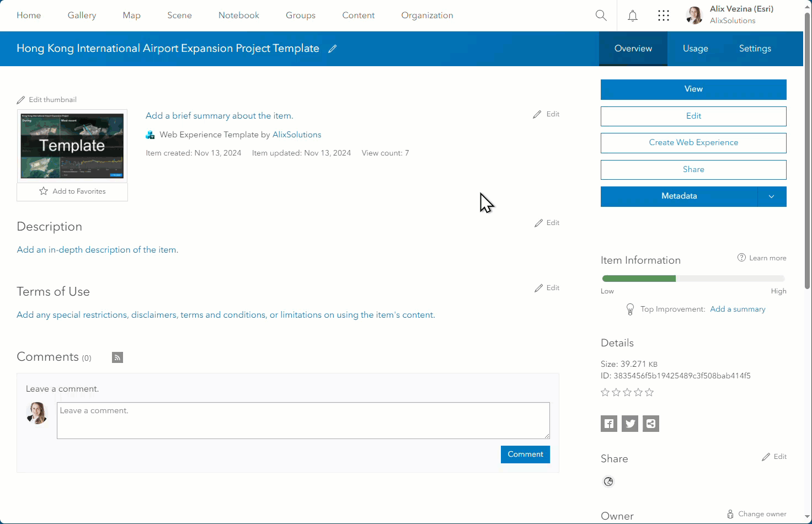The width and height of the screenshot is (812, 524).
Task: Click the item ID text
Action: pyautogui.click(x=676, y=376)
